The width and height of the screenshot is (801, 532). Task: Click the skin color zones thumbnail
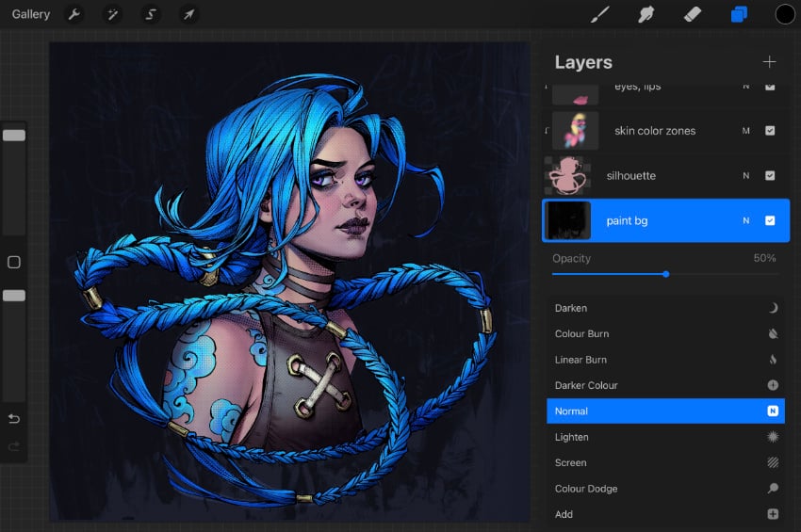575,131
